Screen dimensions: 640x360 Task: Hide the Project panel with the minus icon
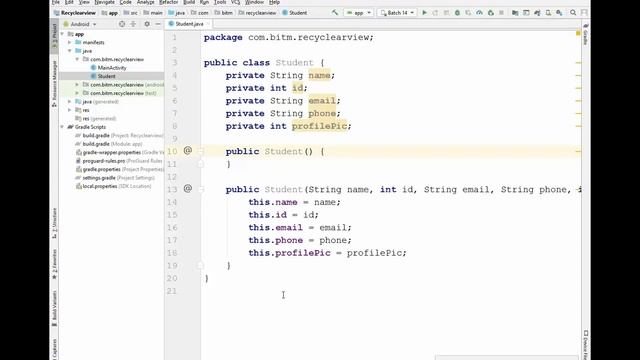coord(158,24)
